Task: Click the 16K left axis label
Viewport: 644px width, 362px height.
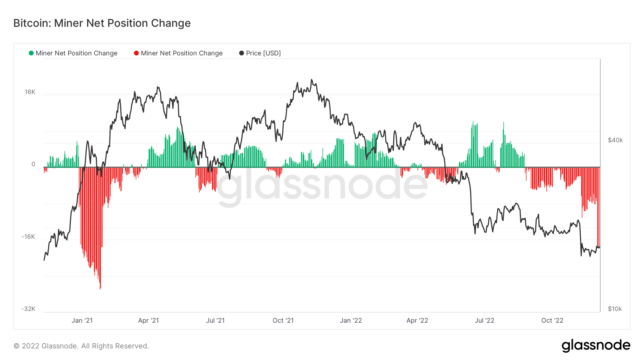Action: pos(30,92)
